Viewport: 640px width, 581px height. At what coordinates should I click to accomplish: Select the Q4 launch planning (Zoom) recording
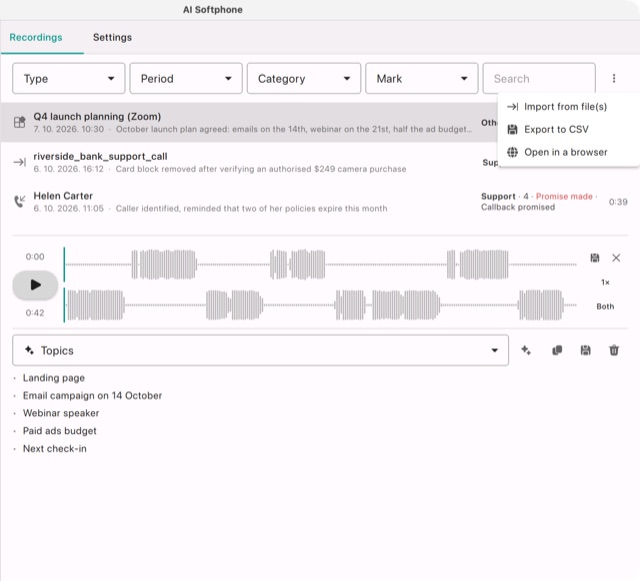pyautogui.click(x=249, y=122)
